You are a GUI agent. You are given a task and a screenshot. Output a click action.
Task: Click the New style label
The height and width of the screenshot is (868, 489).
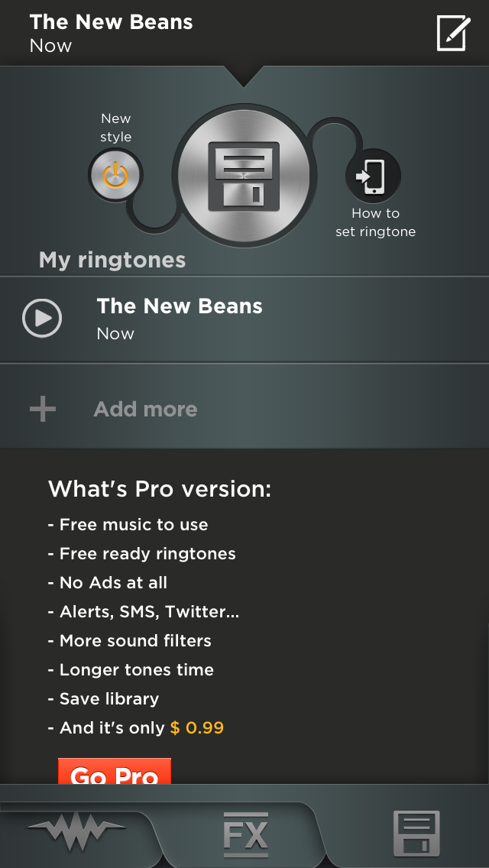pos(115,128)
